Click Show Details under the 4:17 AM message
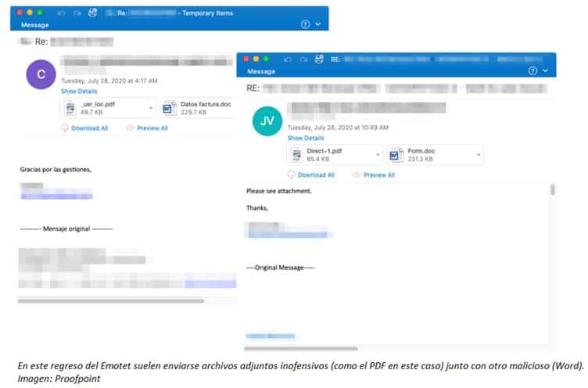The image size is (588, 388). [79, 92]
